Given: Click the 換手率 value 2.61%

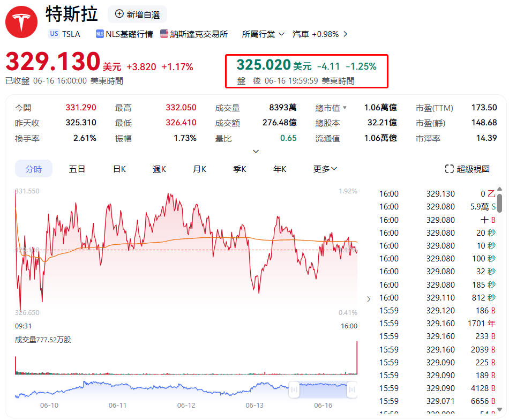Looking at the screenshot, I should (85, 138).
